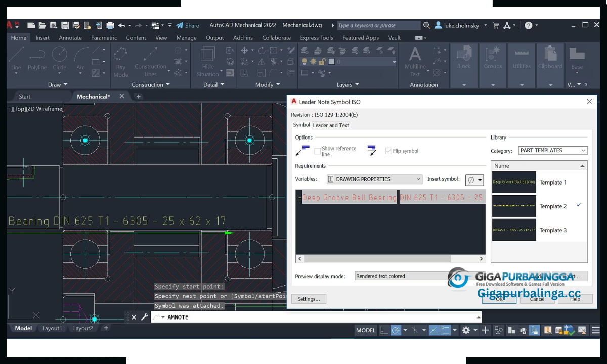Click the customization hamburger icon in status bar
This screenshot has width=607, height=364.
click(596, 330)
